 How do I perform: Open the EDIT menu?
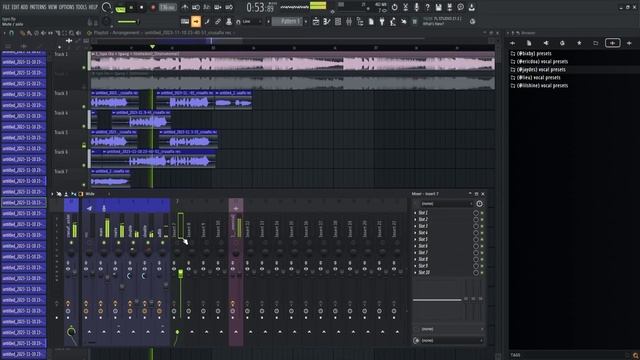[x=16, y=7]
